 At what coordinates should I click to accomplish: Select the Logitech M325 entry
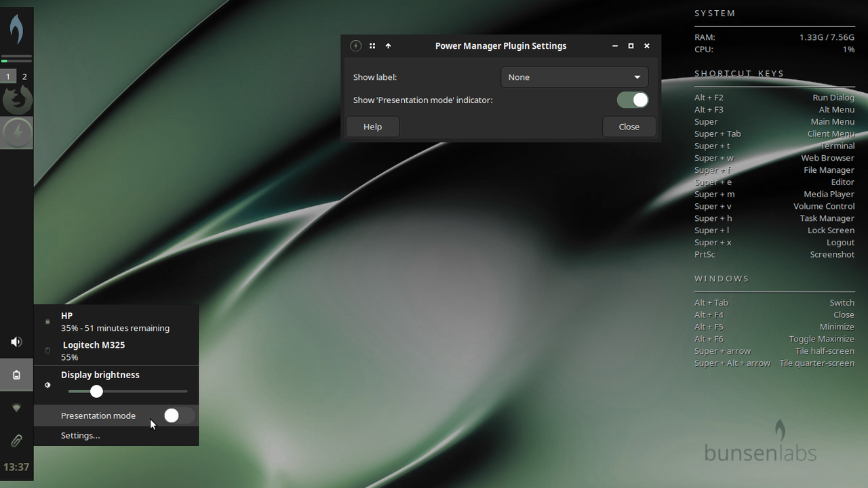[x=116, y=350]
